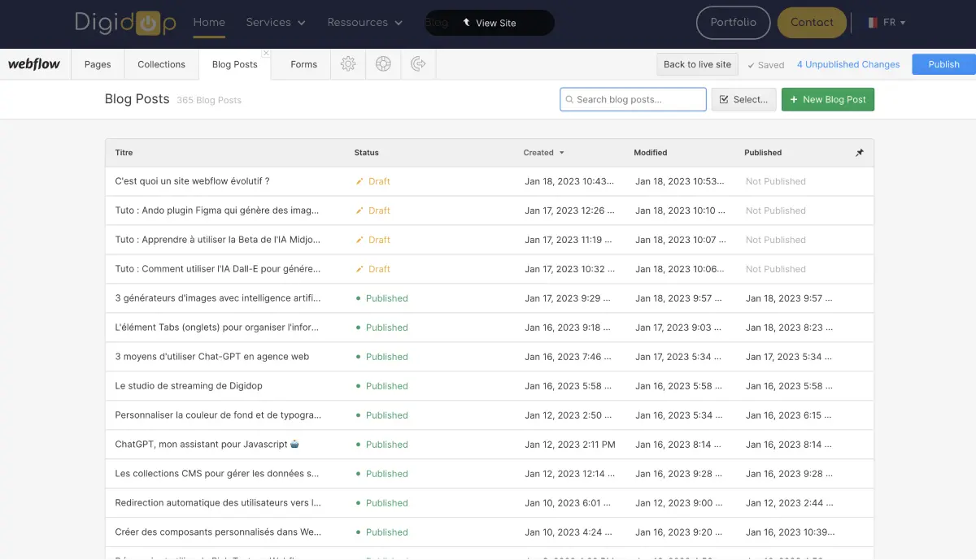Switch to the Forms tab
976x560 pixels.
tap(303, 64)
